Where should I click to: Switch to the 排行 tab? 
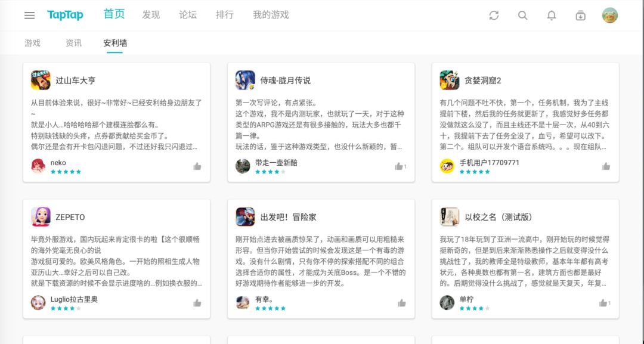tap(225, 15)
